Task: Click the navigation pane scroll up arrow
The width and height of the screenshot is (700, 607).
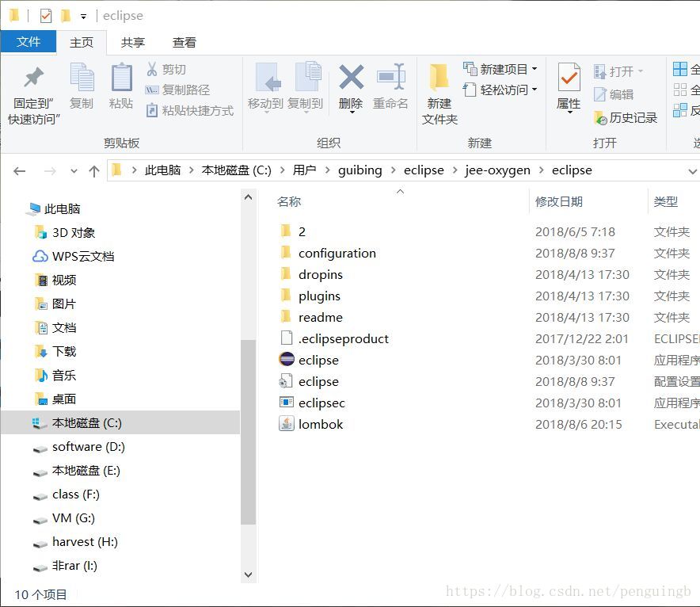Action: pyautogui.click(x=248, y=197)
